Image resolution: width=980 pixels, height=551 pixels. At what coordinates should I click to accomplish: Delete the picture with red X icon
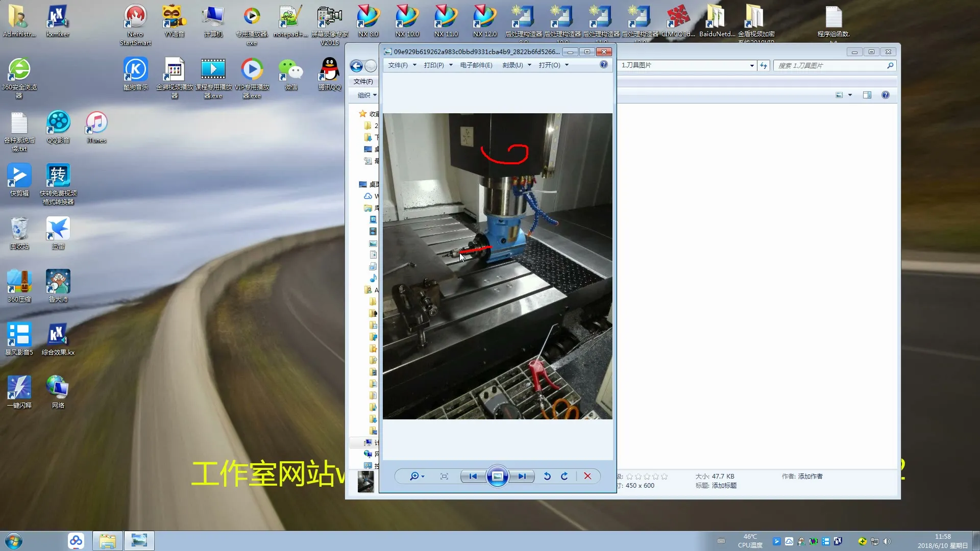587,476
